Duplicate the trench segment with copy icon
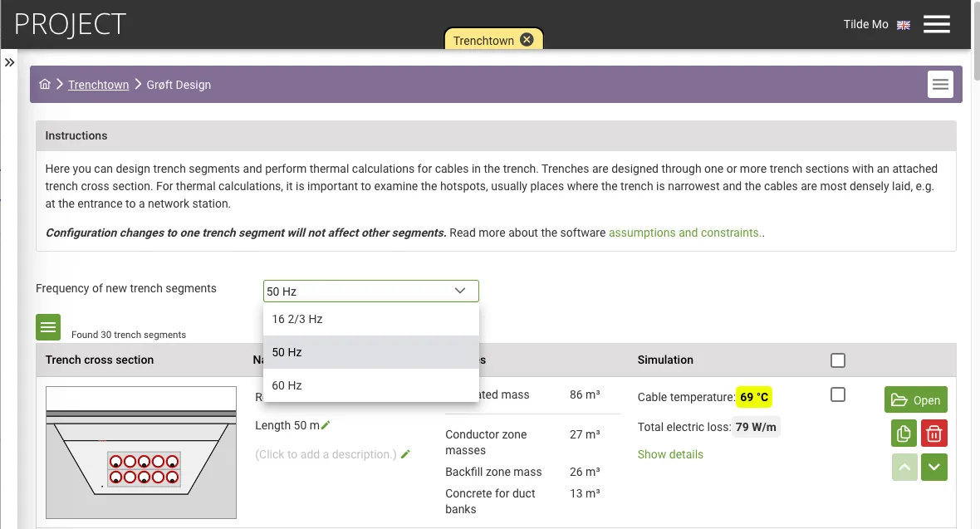This screenshot has width=980, height=529. [x=904, y=433]
